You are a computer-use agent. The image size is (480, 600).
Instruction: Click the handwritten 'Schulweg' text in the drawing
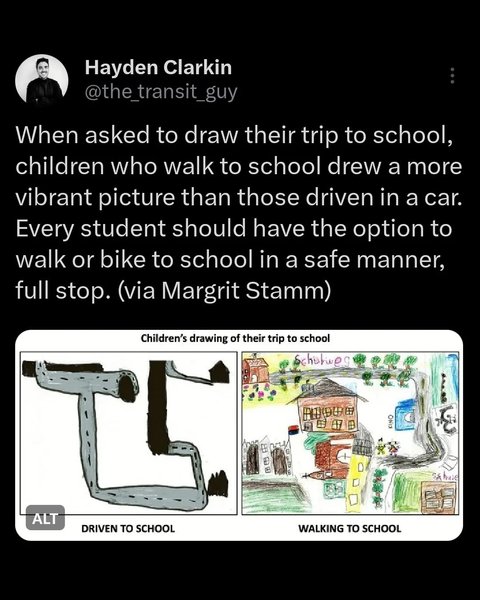323,360
